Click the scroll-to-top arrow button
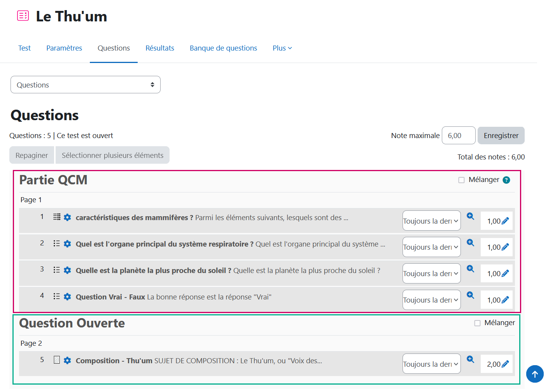 535,374
